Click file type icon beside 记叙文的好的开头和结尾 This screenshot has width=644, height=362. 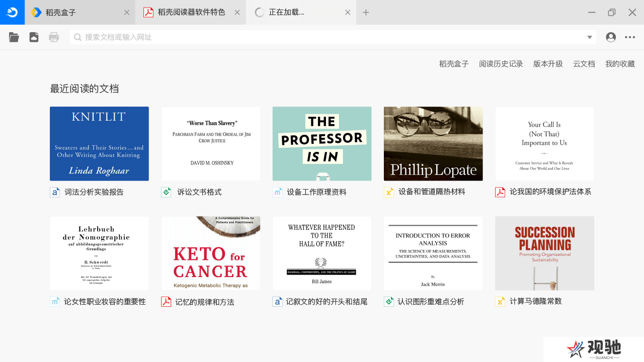point(277,302)
